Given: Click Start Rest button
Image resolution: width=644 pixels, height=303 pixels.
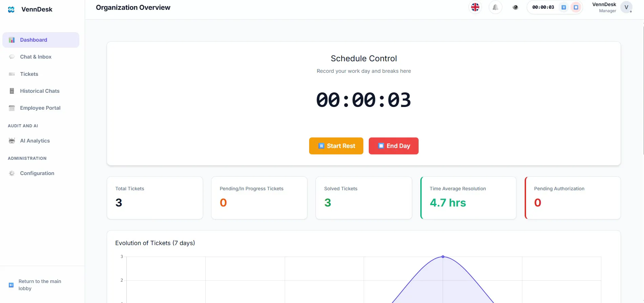Looking at the screenshot, I should pyautogui.click(x=336, y=146).
